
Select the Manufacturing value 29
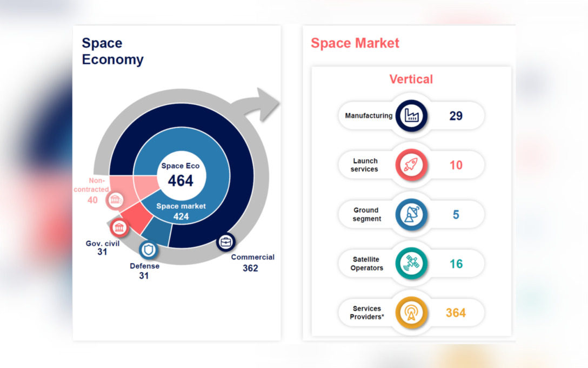click(456, 115)
